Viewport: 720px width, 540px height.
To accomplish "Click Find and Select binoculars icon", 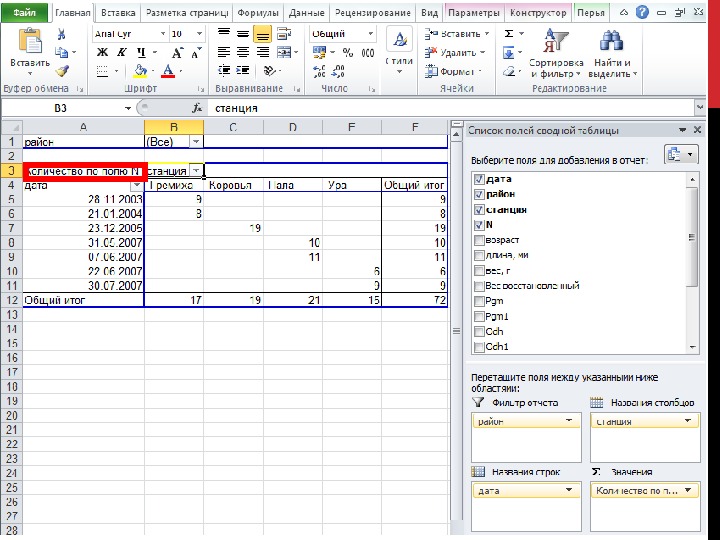I will pos(610,54).
